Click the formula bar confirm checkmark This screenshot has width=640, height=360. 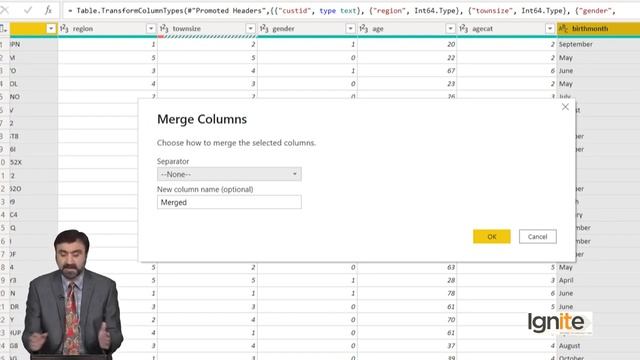(x=28, y=10)
